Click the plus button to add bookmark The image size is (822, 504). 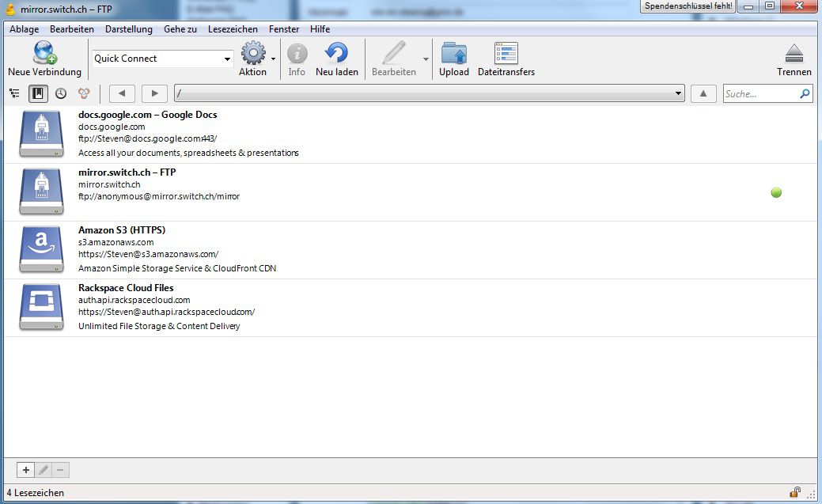[x=25, y=470]
